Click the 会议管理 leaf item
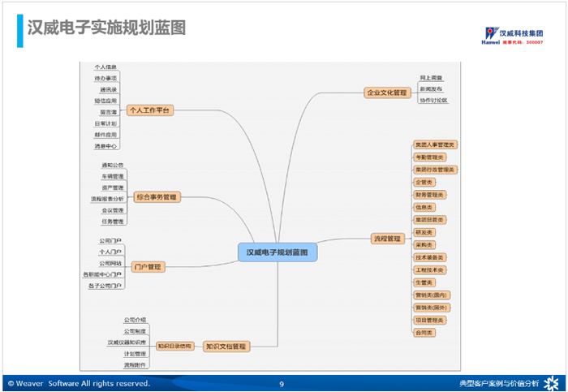The image size is (568, 392). pos(113,210)
